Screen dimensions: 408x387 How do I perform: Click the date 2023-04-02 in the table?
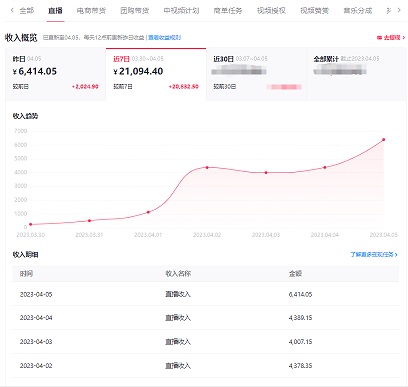pyautogui.click(x=36, y=366)
